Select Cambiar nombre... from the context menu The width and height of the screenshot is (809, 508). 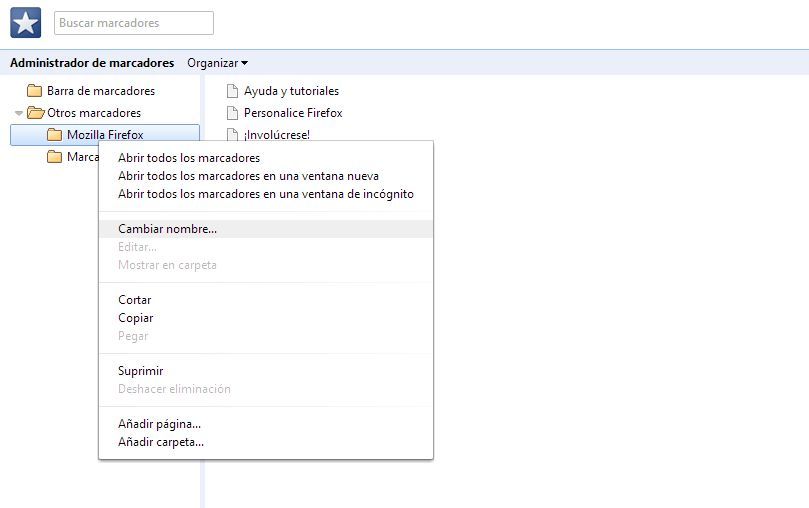pos(266,229)
